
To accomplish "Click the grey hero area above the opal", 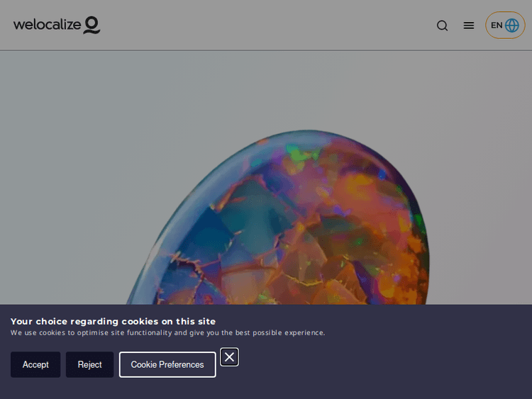I will [x=284, y=85].
